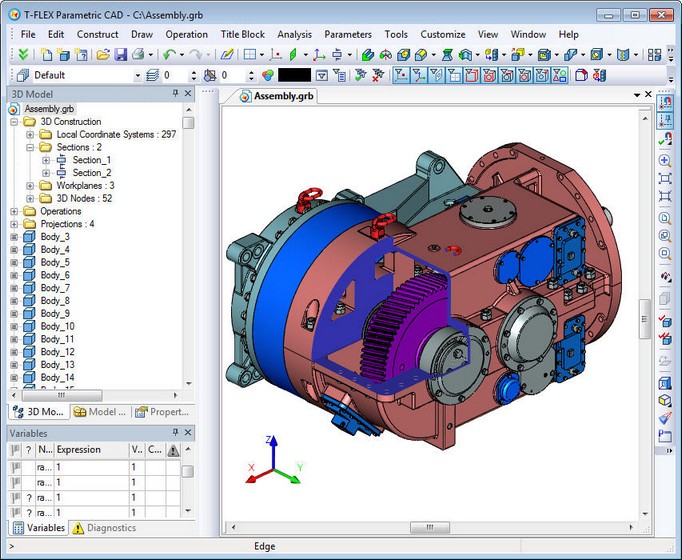Open the Analysis menu
The width and height of the screenshot is (682, 560).
294,34
